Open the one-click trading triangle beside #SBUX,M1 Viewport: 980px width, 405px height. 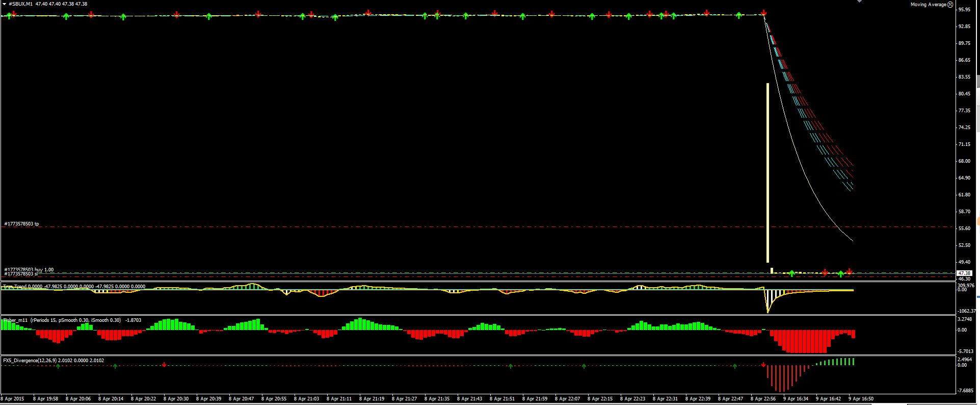[x=5, y=4]
